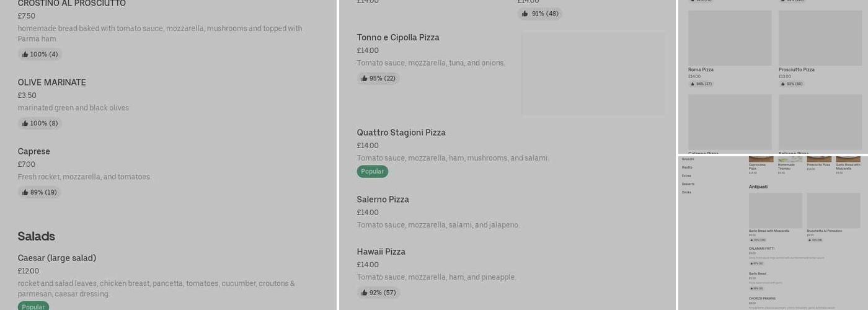The height and width of the screenshot is (310, 868).
Task: Click thumbs-up rating for Olive Marinate
Action: [x=40, y=123]
